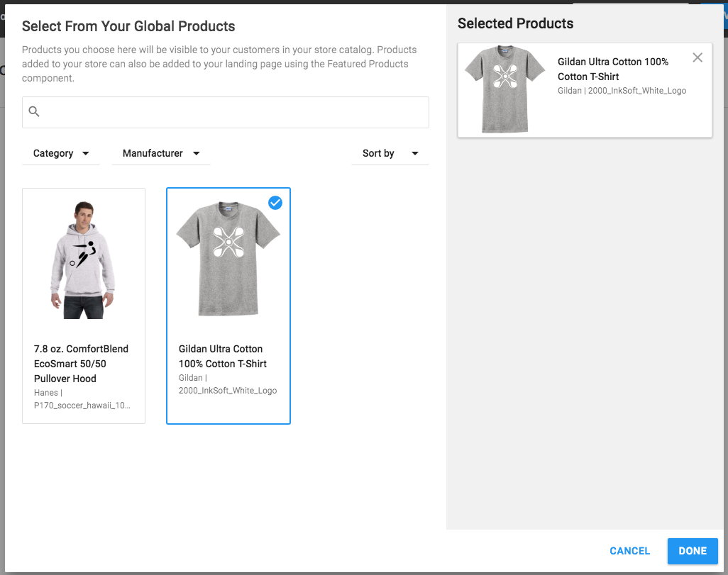Remove Gildan Ultra Cotton from Selected Products
The height and width of the screenshot is (575, 728).
tap(697, 57)
